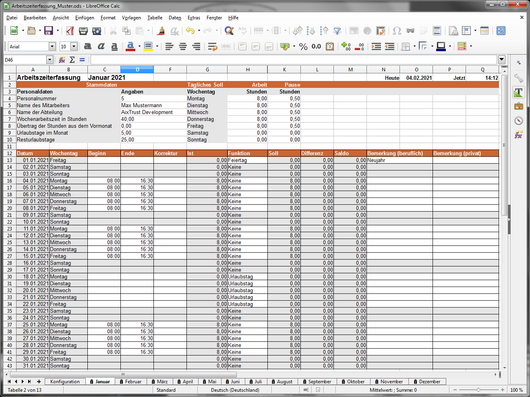Image resolution: width=530 pixels, height=397 pixels.
Task: Click the Undo arrow icon
Action: tap(190, 31)
